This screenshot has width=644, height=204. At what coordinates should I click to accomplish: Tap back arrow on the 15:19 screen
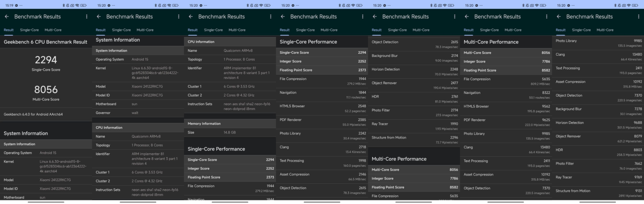point(6,16)
